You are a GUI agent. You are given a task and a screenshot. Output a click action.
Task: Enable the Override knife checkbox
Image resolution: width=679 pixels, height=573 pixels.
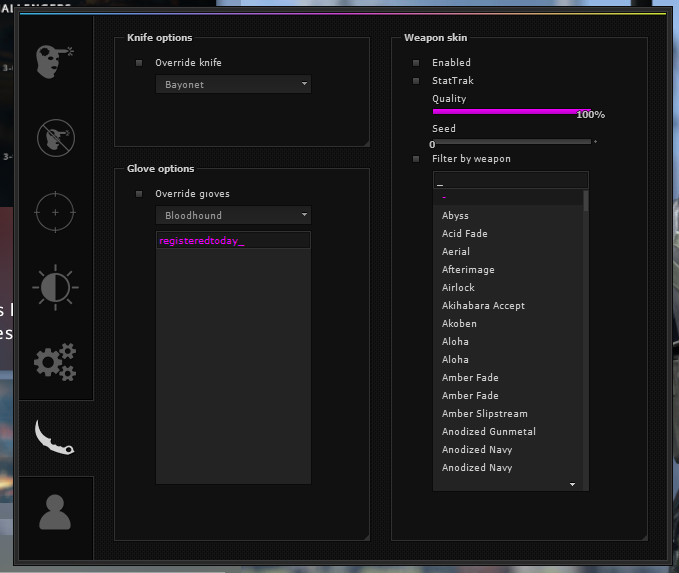[139, 63]
